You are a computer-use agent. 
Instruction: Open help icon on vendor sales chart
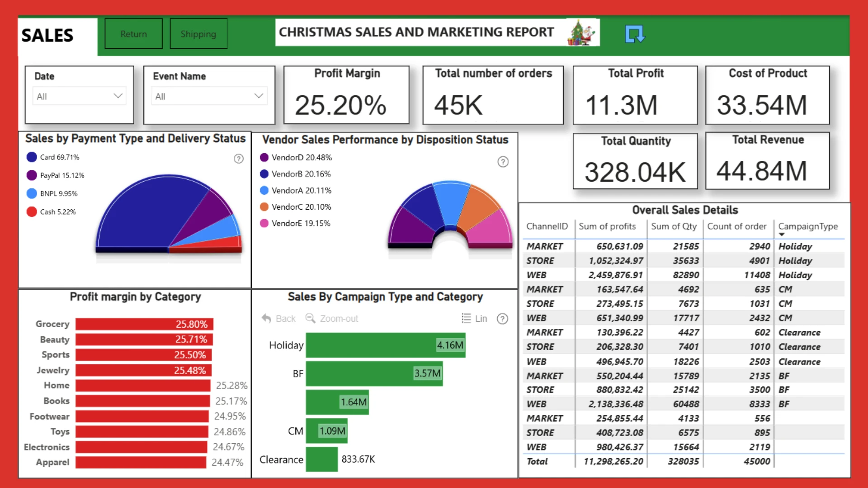pyautogui.click(x=503, y=162)
